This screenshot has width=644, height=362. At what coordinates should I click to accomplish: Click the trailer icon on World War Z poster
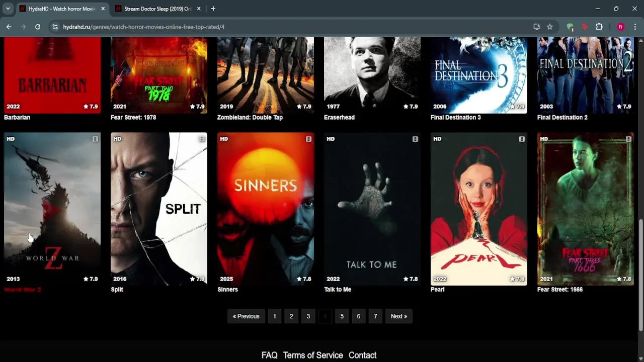tap(95, 139)
